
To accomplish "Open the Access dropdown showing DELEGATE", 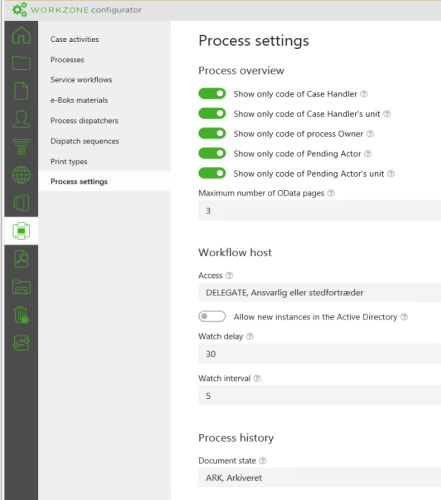I will [319, 292].
